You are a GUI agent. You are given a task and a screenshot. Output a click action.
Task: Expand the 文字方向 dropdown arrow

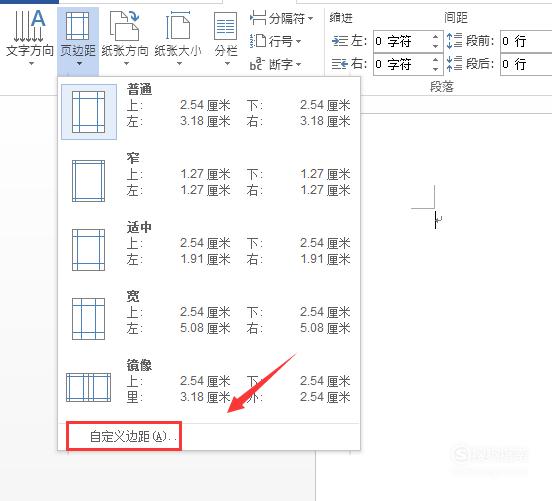point(31,64)
